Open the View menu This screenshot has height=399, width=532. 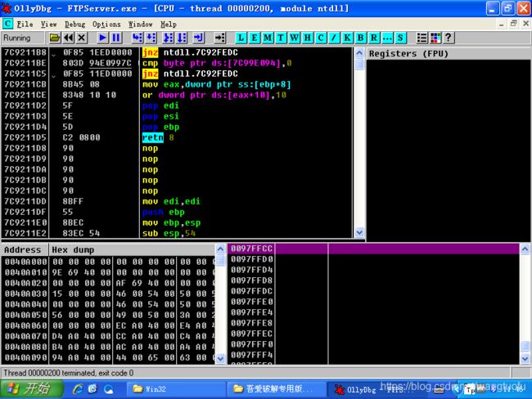pos(49,25)
